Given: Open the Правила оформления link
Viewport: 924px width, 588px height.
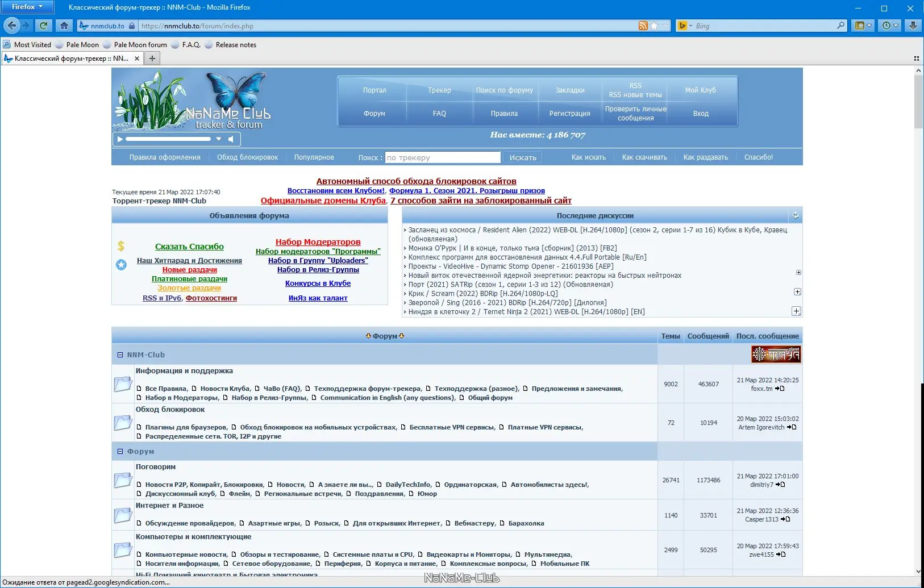Looking at the screenshot, I should [165, 157].
